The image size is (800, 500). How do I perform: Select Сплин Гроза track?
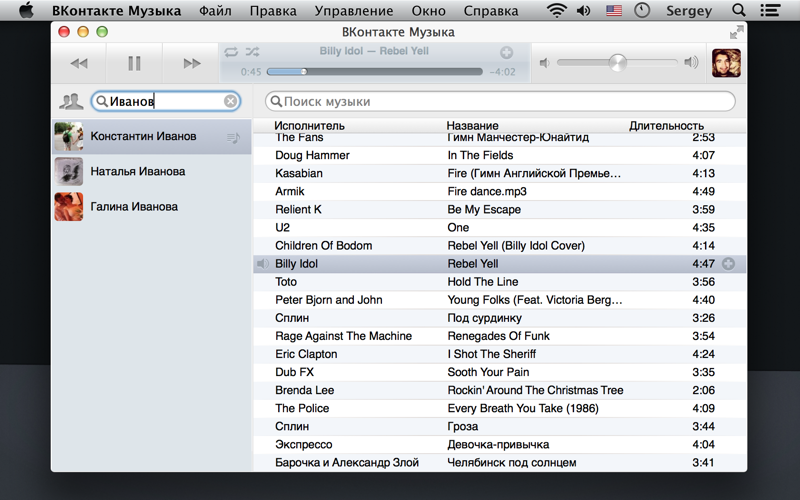[499, 427]
